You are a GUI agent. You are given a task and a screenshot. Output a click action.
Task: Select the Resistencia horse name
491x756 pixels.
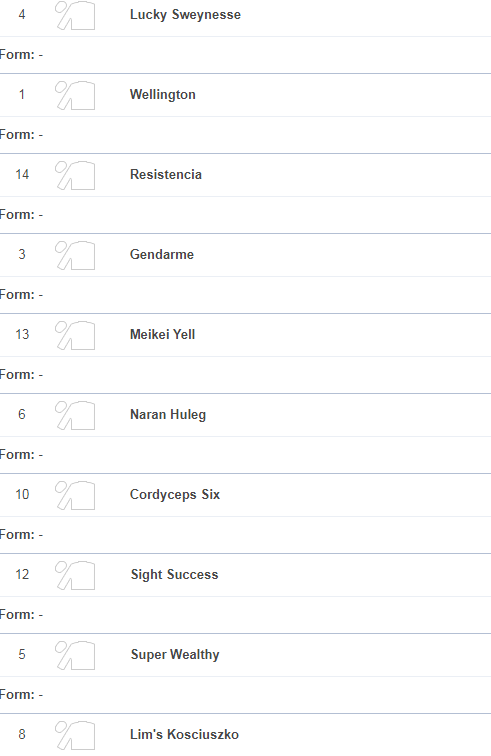pyautogui.click(x=166, y=175)
